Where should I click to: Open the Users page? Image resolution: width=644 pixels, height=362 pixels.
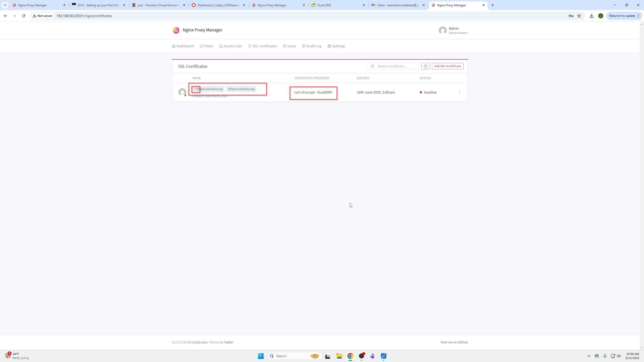290,46
